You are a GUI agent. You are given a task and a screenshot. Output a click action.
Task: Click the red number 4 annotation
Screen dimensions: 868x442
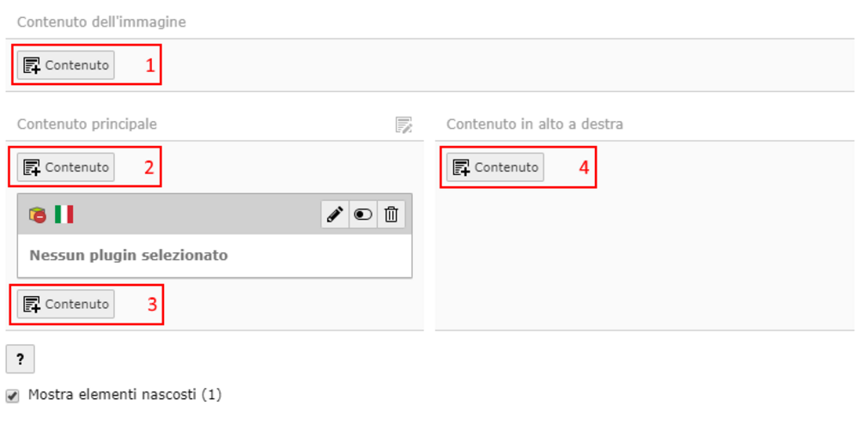pyautogui.click(x=584, y=167)
